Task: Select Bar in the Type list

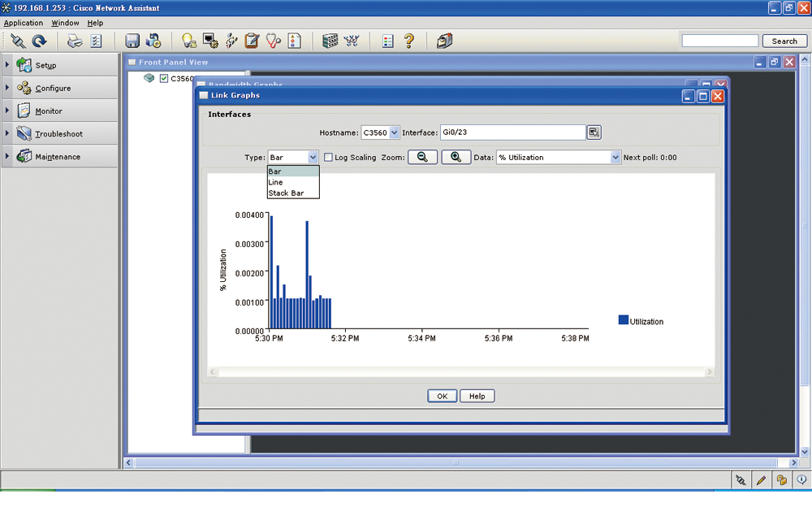Action: point(293,172)
